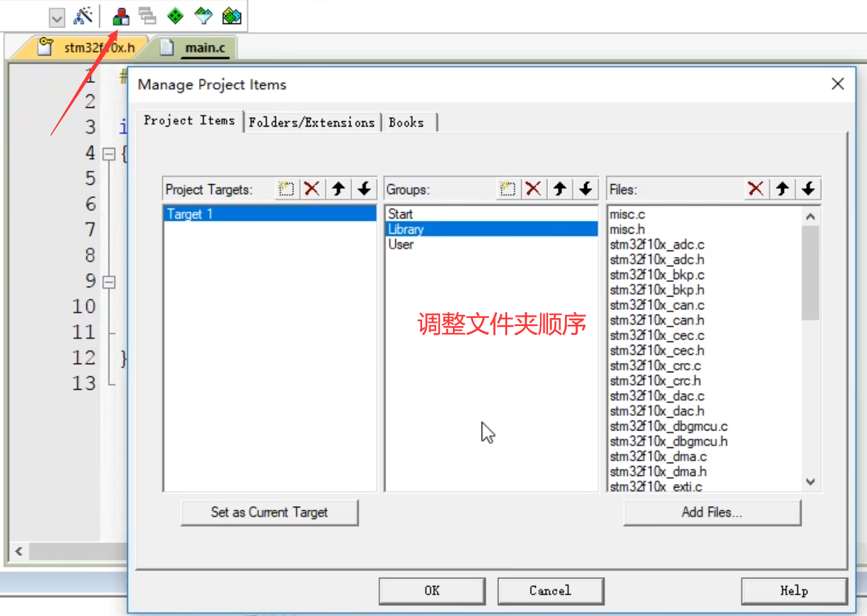Create a new Project Target
Image resolution: width=867 pixels, height=616 pixels.
[x=287, y=189]
